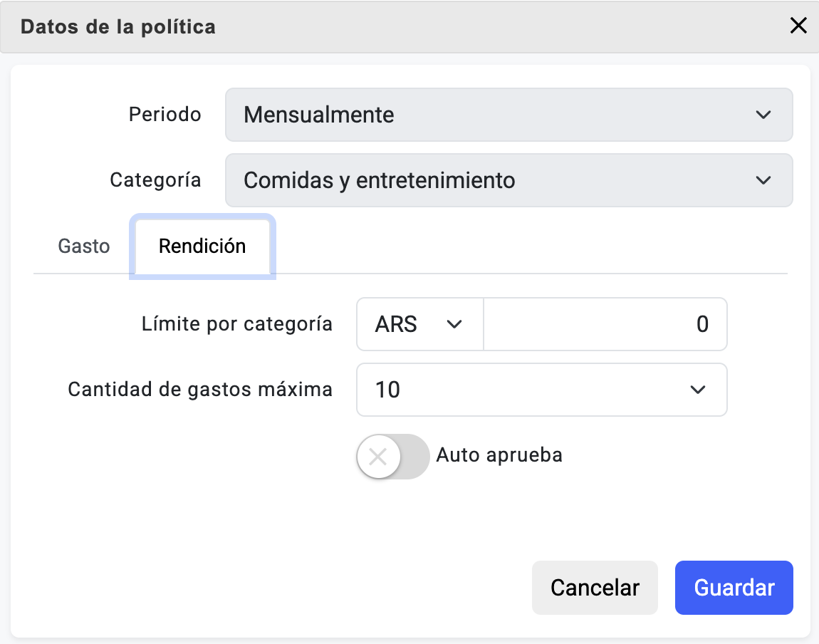Image resolution: width=819 pixels, height=644 pixels.
Task: Click the chevron in the maximum expenses field
Action: [x=697, y=390]
